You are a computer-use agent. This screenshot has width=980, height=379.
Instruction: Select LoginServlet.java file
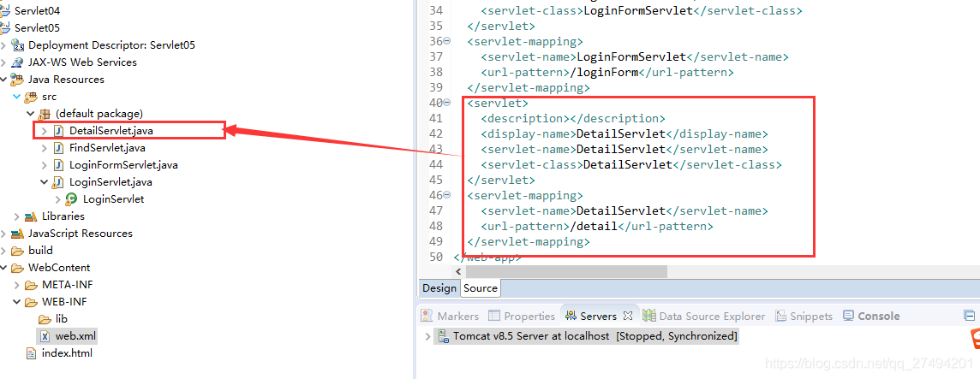111,182
